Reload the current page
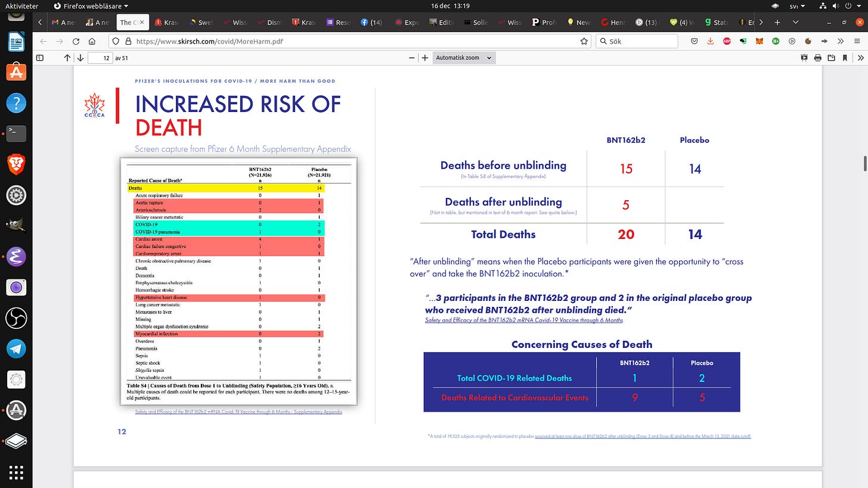 pos(76,41)
